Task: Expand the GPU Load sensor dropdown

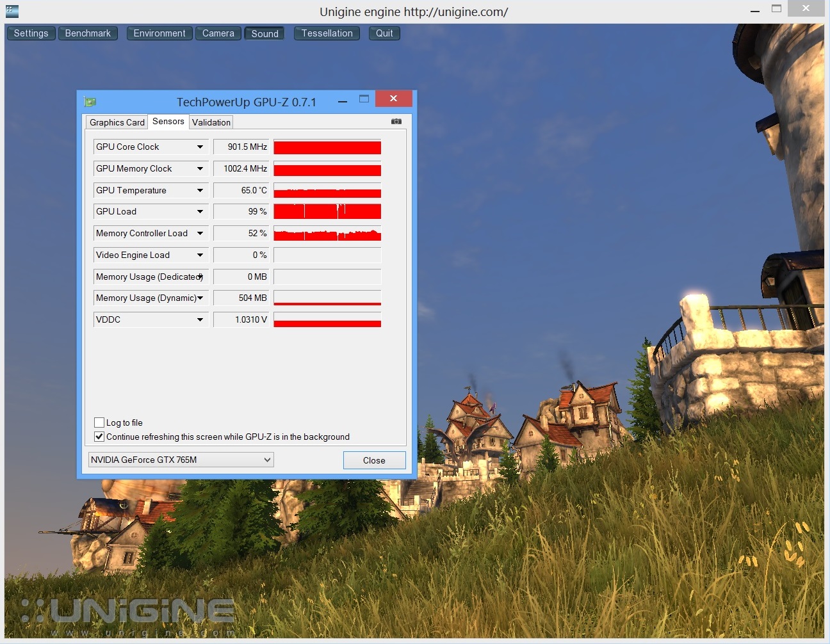Action: pos(200,212)
